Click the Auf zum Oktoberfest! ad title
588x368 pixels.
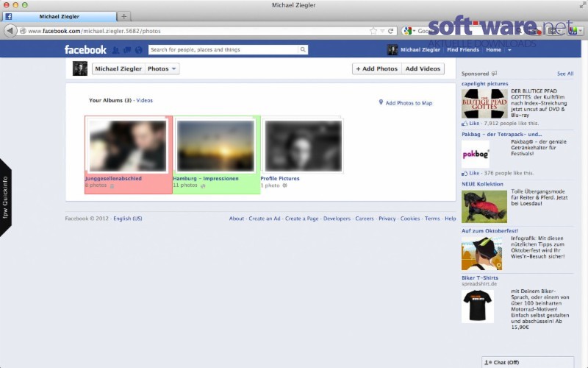(x=490, y=231)
